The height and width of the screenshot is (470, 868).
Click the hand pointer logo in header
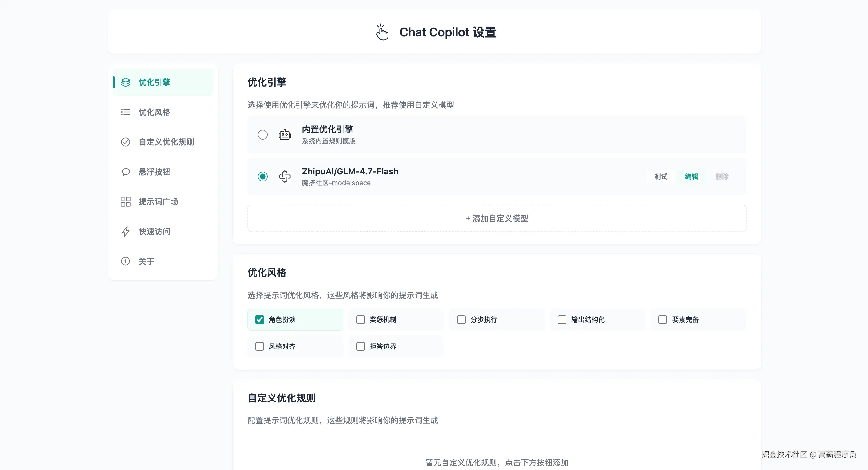coord(382,32)
